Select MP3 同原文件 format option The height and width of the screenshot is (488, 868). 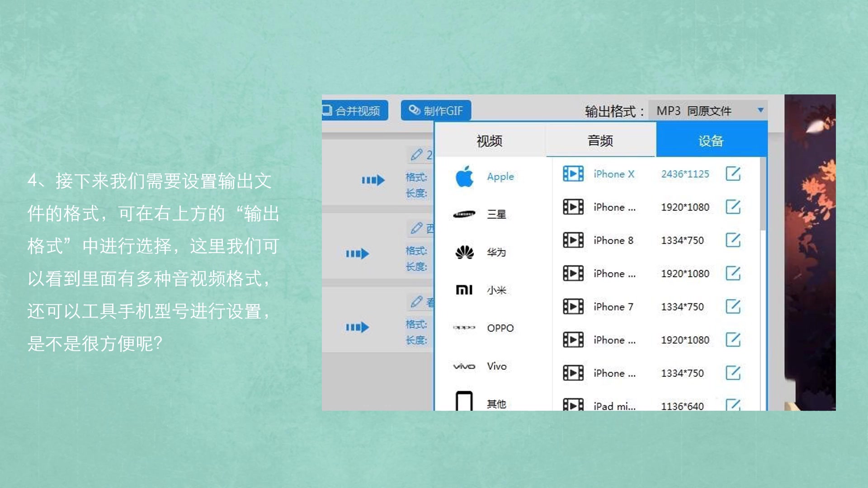(707, 110)
